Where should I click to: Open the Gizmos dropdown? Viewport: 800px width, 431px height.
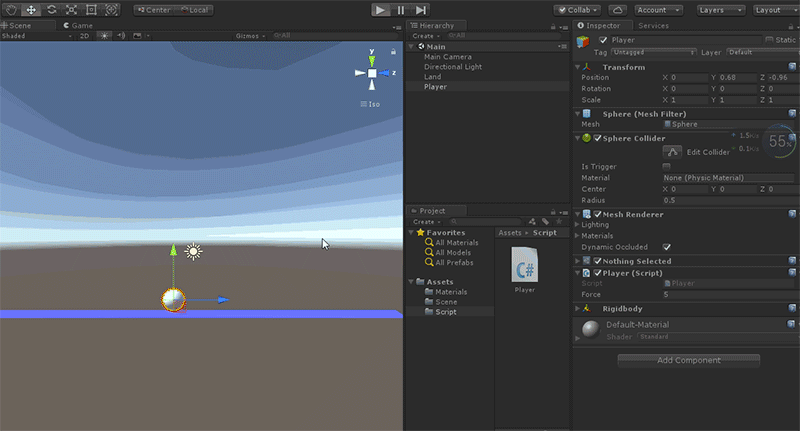pos(250,36)
